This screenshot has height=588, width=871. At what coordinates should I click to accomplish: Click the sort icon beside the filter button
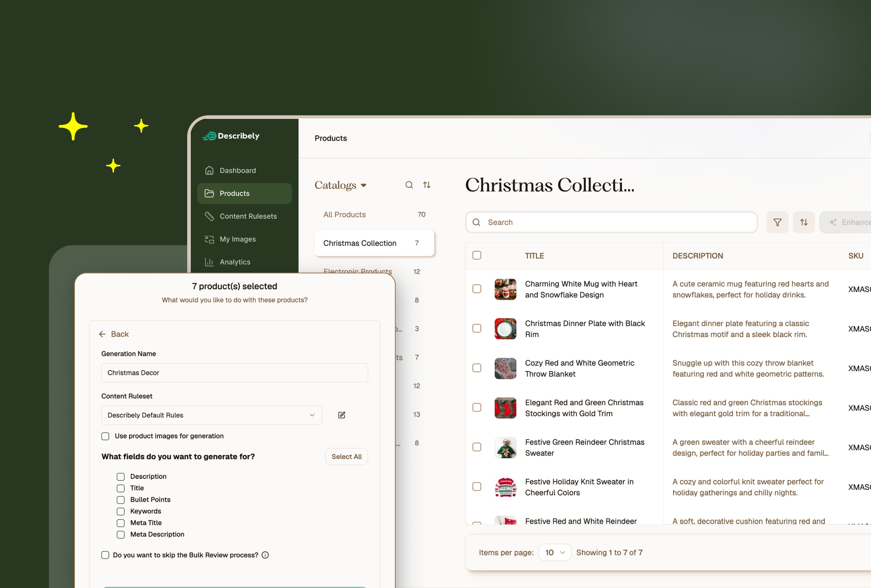(804, 222)
